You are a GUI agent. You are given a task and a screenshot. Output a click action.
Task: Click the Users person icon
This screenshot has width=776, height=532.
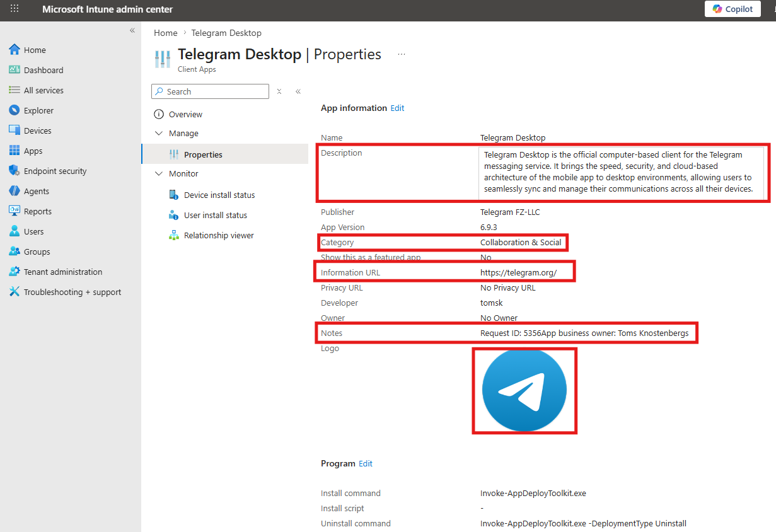tap(14, 231)
